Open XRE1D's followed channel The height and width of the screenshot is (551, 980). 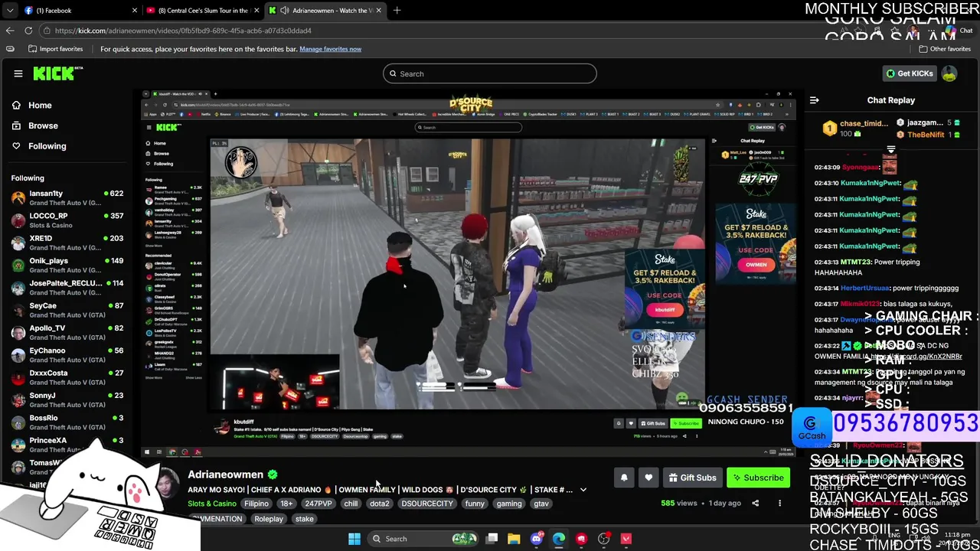(x=67, y=242)
